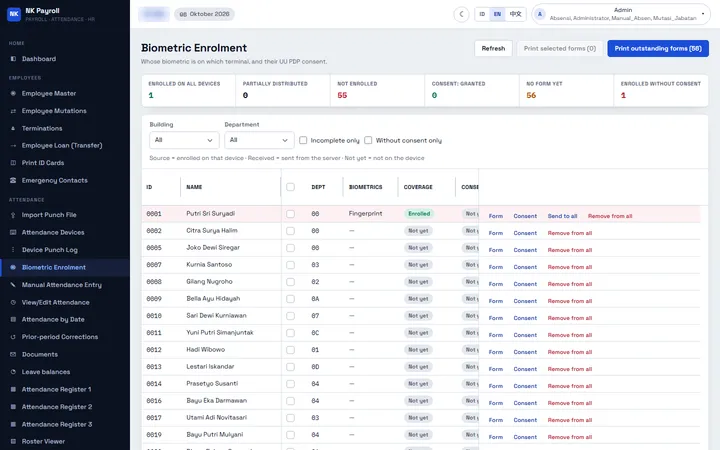The image size is (720, 450).
Task: Click Remove from all for Hadi Wibowo
Action: pos(569,352)
